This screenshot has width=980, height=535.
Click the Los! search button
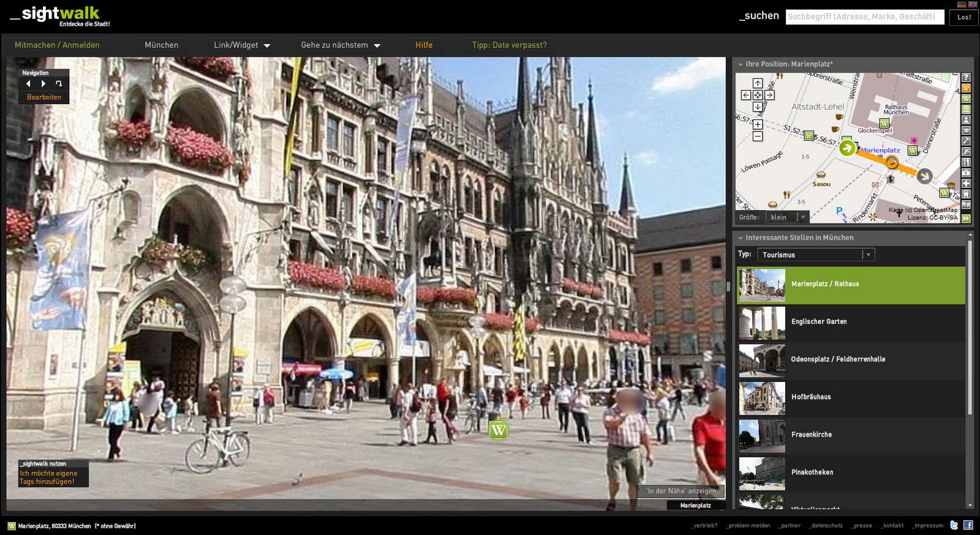point(964,17)
